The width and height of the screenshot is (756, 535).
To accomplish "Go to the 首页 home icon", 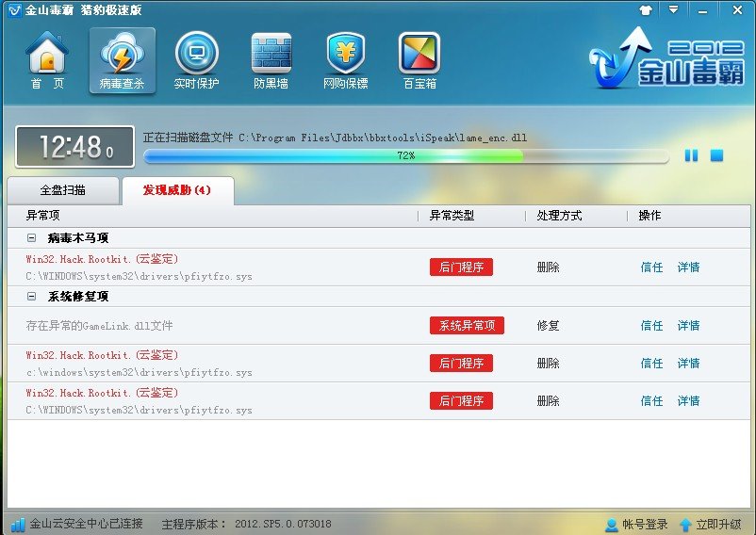I will pyautogui.click(x=47, y=60).
